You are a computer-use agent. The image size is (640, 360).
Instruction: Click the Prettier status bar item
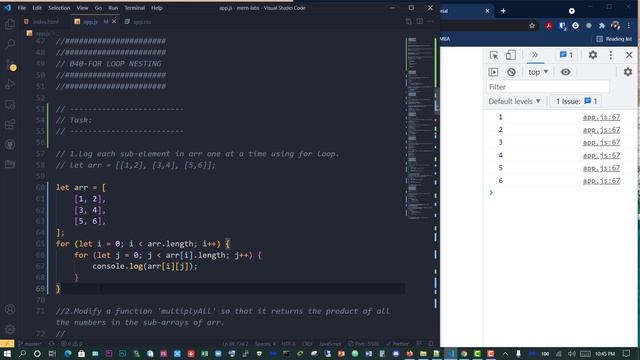coord(397,344)
